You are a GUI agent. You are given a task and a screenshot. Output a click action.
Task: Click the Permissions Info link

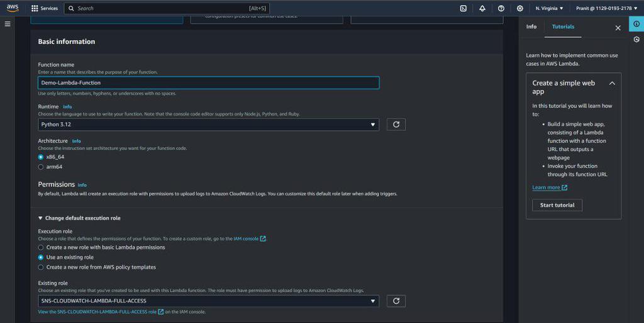coord(82,185)
